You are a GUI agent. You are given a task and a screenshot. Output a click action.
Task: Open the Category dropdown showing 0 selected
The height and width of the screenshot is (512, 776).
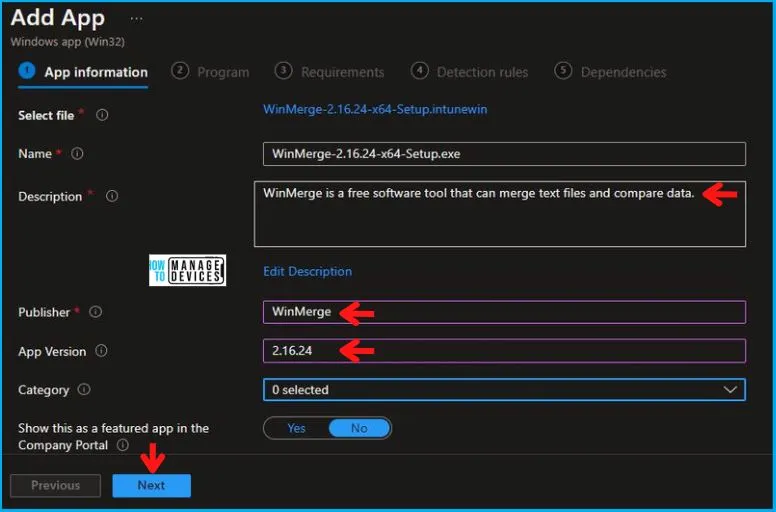click(504, 390)
